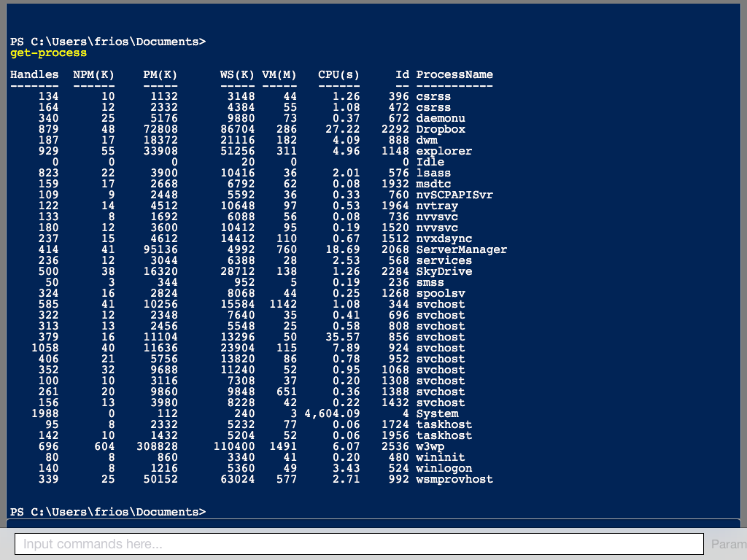Select the daemonu process name
This screenshot has height=560, width=747.
pyautogui.click(x=441, y=119)
